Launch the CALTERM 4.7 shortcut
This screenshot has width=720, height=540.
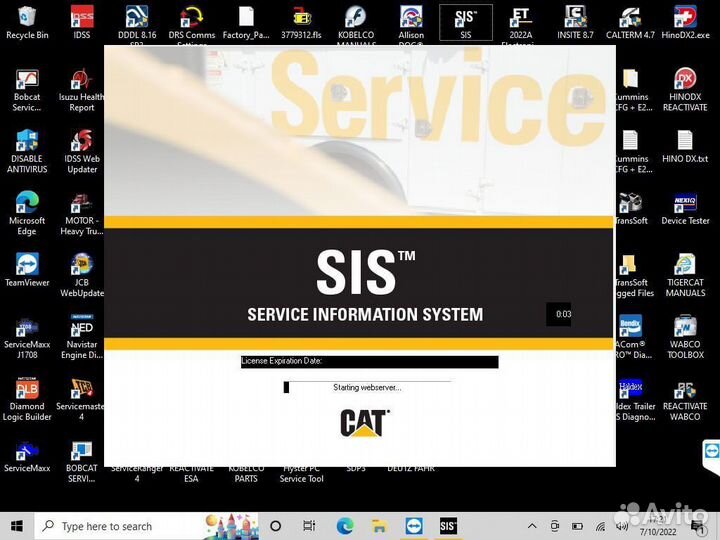coord(630,22)
